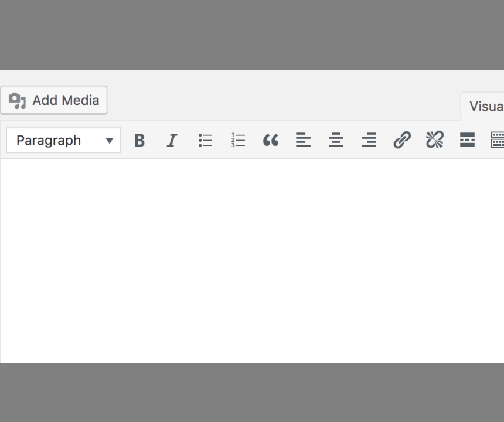Image resolution: width=504 pixels, height=422 pixels.
Task: Open the Add Media dialog
Action: [x=54, y=100]
